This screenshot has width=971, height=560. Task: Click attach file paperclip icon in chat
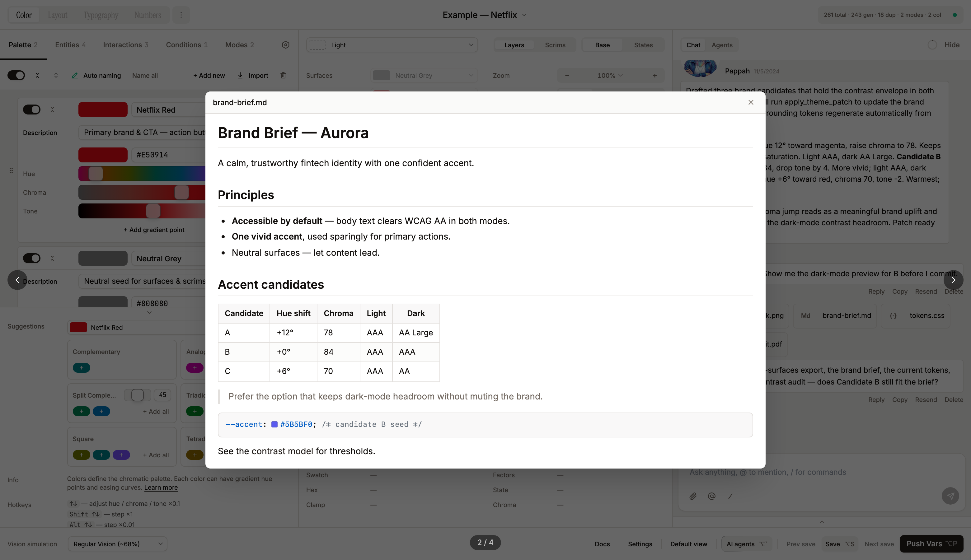(693, 496)
